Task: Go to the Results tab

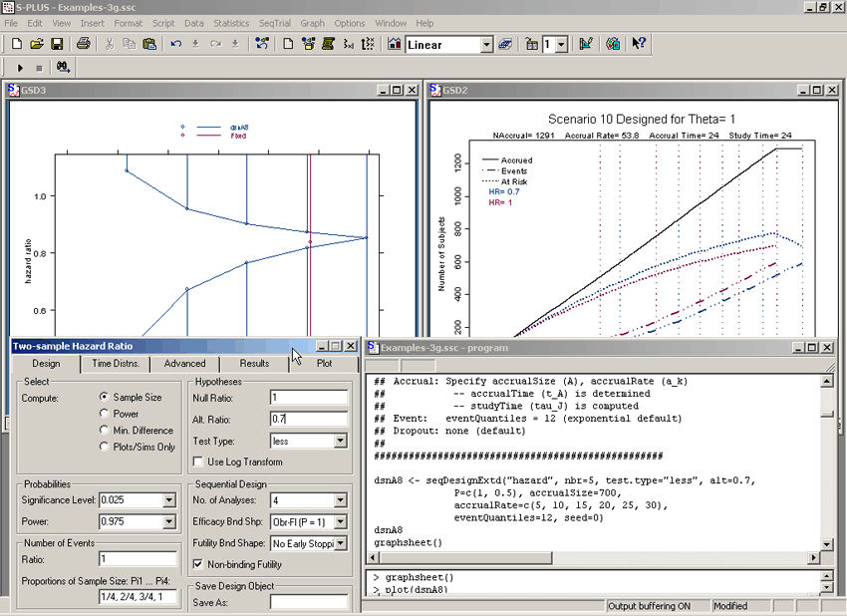Action: [x=254, y=364]
